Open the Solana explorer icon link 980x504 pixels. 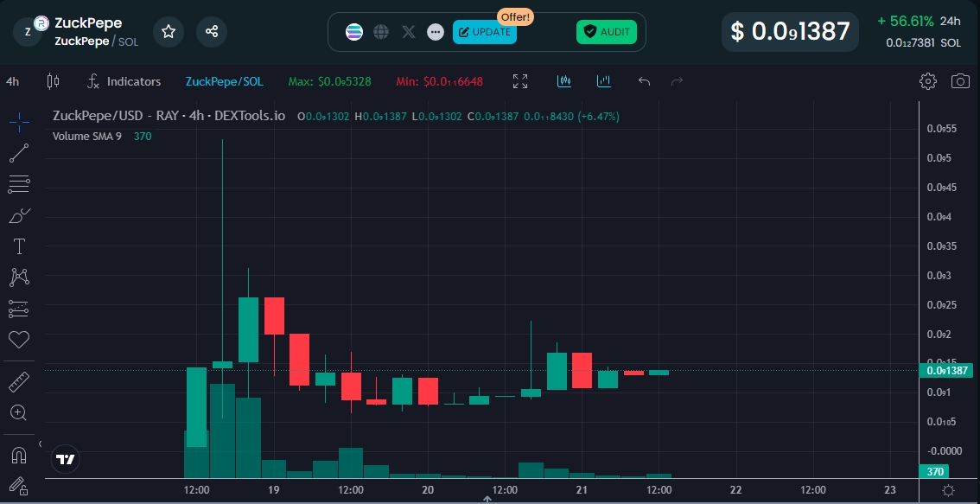pyautogui.click(x=354, y=32)
